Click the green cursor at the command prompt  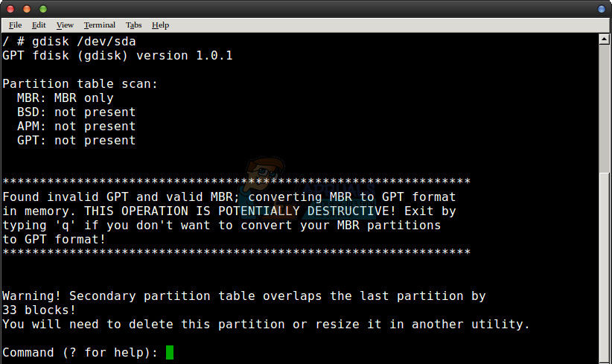tap(170, 352)
